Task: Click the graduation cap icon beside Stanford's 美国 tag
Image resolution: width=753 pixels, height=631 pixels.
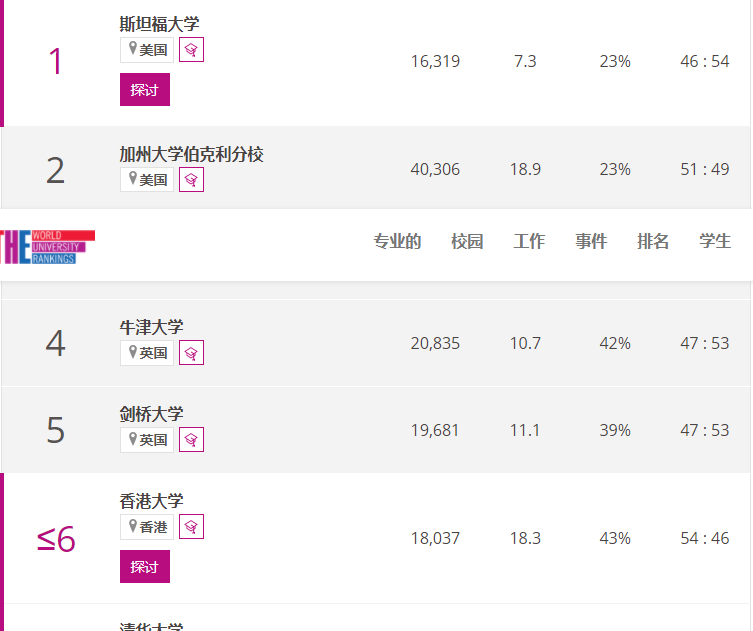Action: point(191,49)
